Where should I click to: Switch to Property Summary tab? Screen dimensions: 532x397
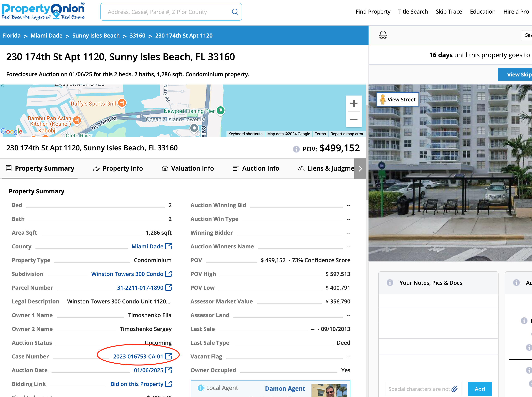40,168
